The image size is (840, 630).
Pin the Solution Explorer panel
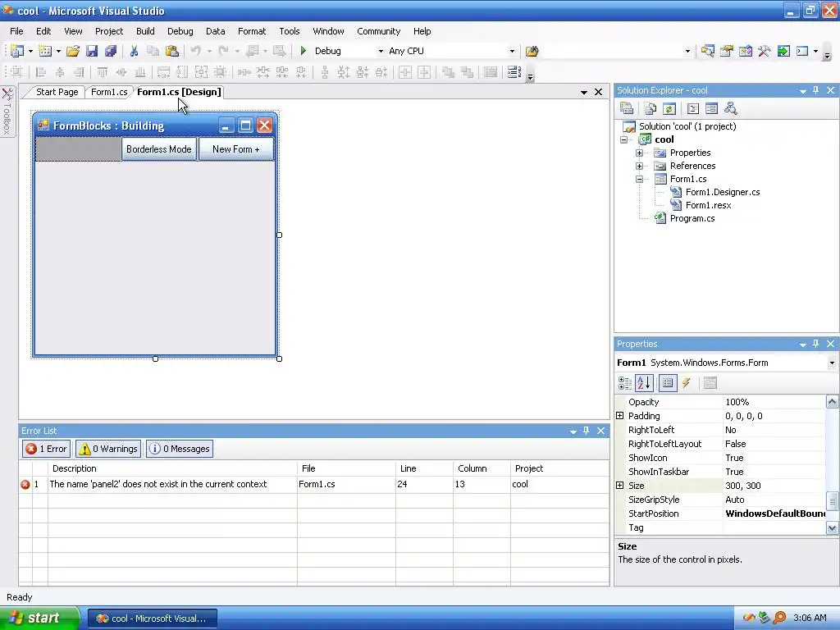pos(816,90)
